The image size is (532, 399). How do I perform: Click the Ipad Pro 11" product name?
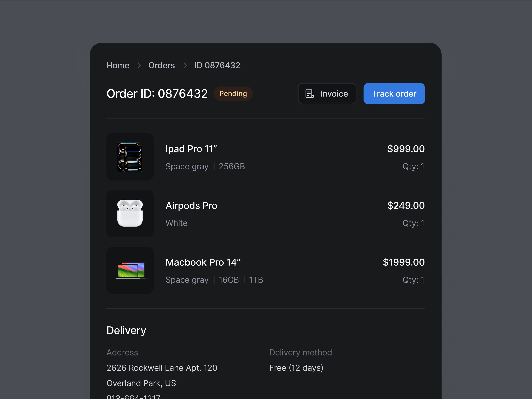point(191,148)
